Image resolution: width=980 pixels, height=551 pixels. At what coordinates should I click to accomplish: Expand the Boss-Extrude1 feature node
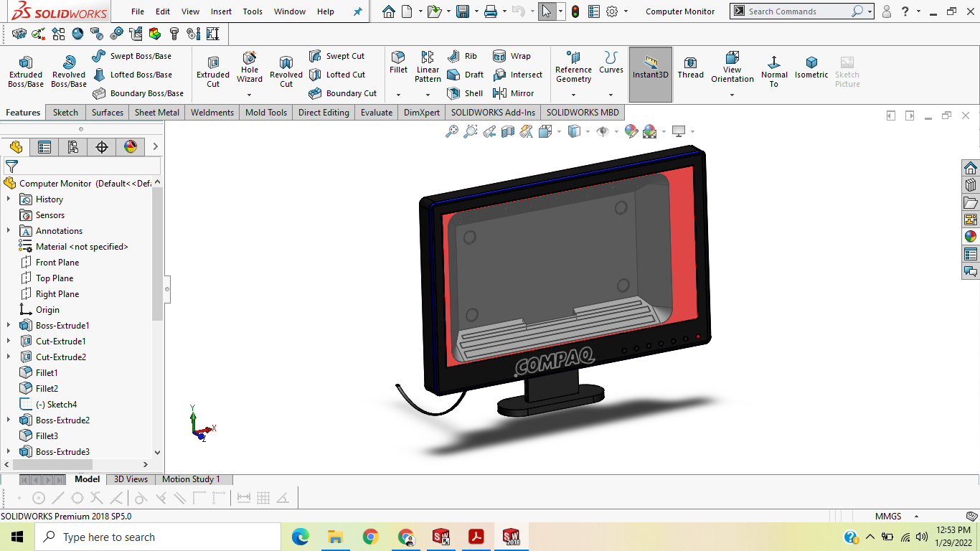tap(9, 326)
